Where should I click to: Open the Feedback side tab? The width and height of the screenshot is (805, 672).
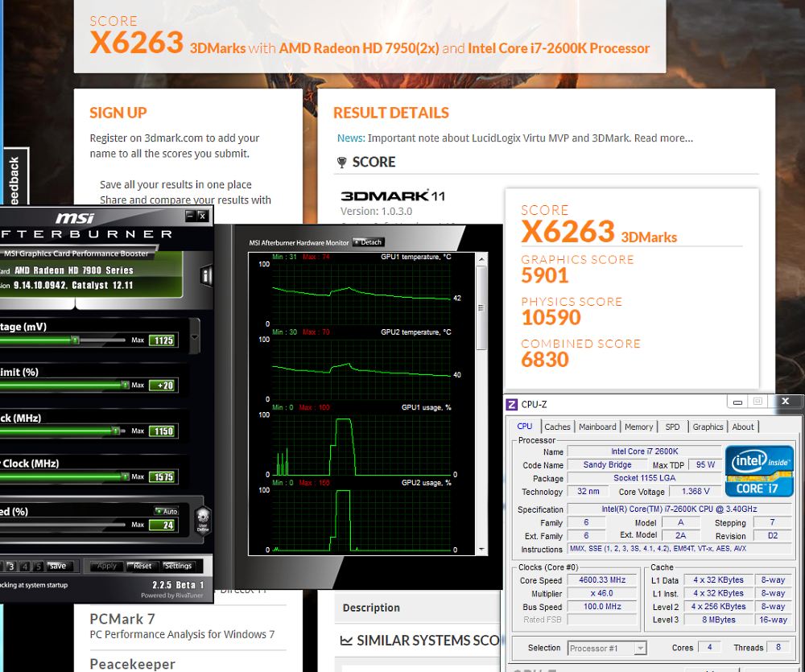pos(16,178)
